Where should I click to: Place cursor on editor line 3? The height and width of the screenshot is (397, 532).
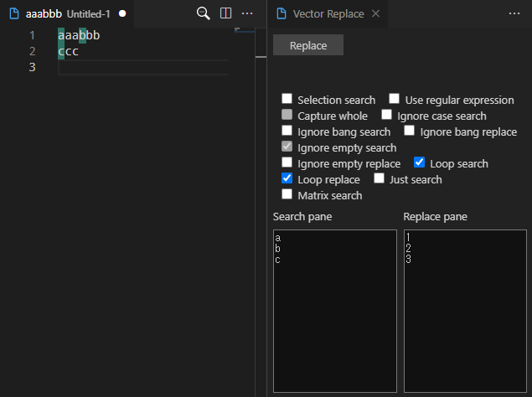click(x=142, y=67)
